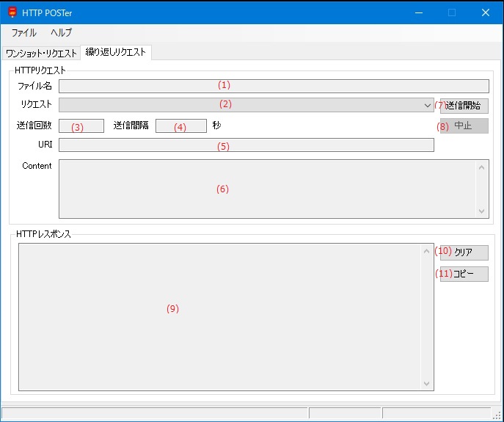504x422 pixels.
Task: Click the 送信回数 input field
Action: coord(81,125)
